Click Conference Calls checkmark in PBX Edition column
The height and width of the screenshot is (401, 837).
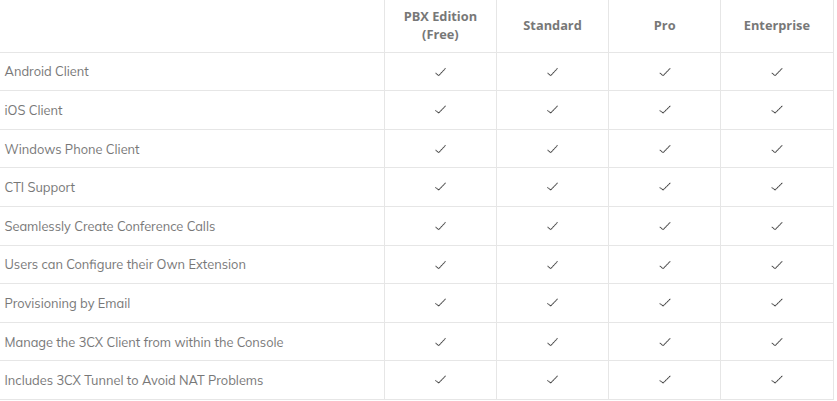440,226
